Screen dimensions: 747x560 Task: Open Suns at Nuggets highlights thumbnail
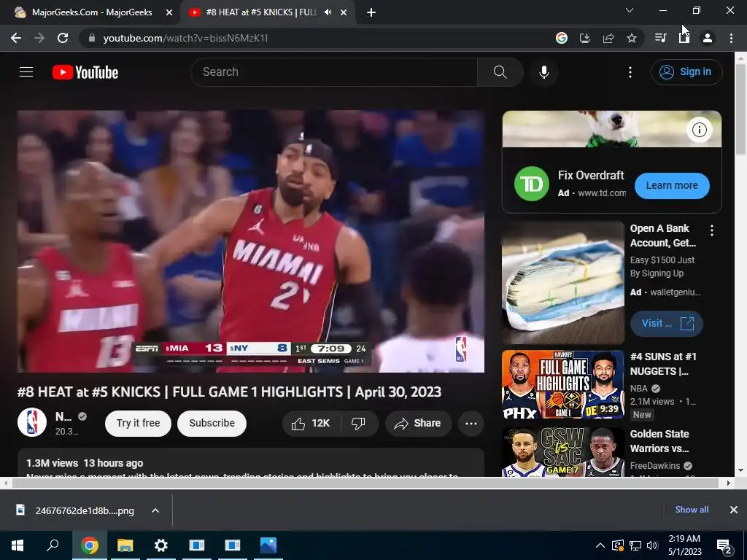[562, 385]
